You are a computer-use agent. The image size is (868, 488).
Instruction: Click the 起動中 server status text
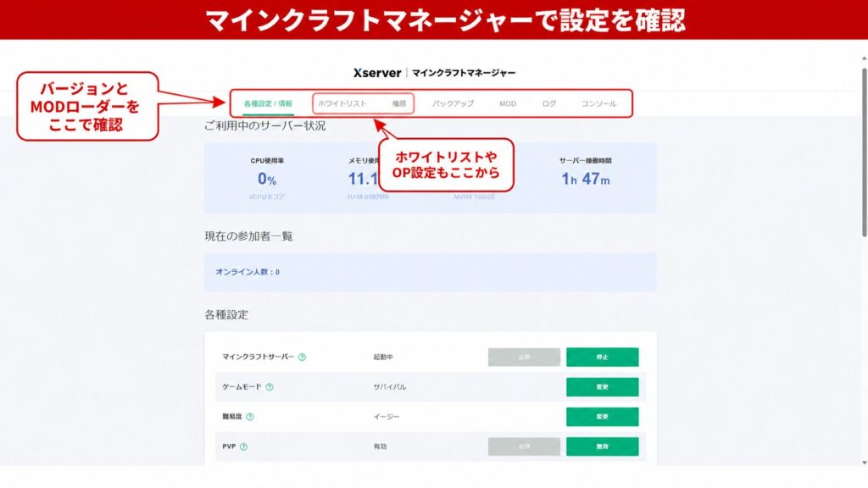pos(383,357)
